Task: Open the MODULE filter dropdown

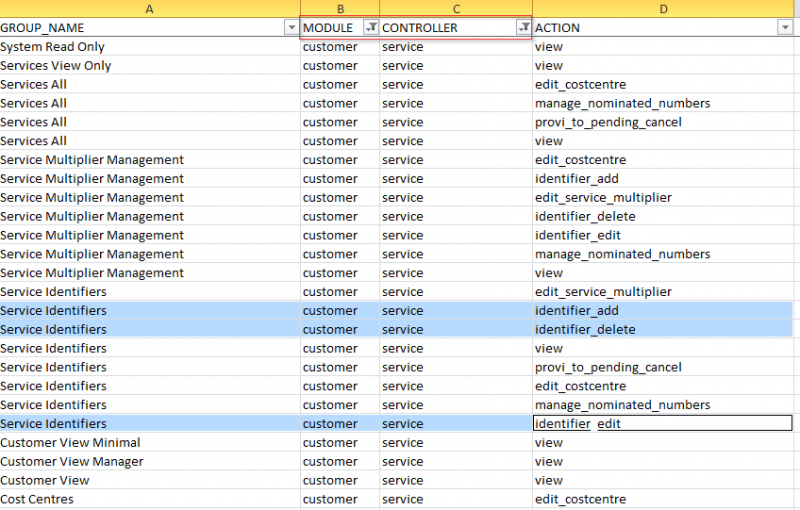Action: 371,28
